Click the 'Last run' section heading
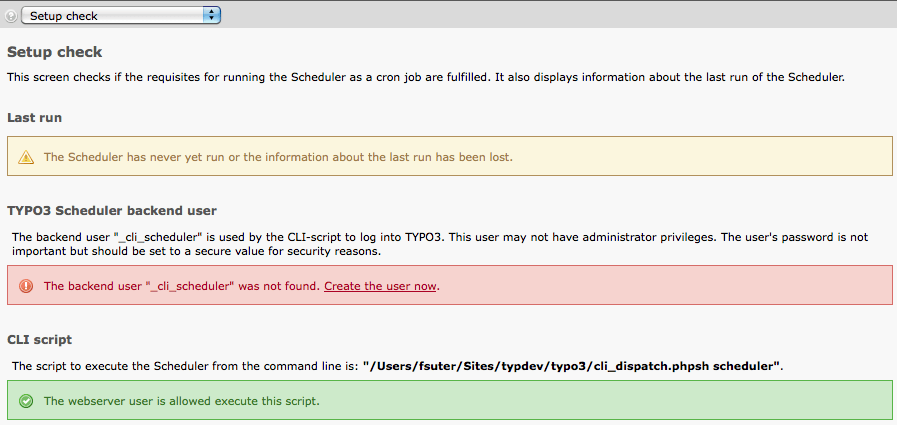897x425 pixels. point(35,118)
